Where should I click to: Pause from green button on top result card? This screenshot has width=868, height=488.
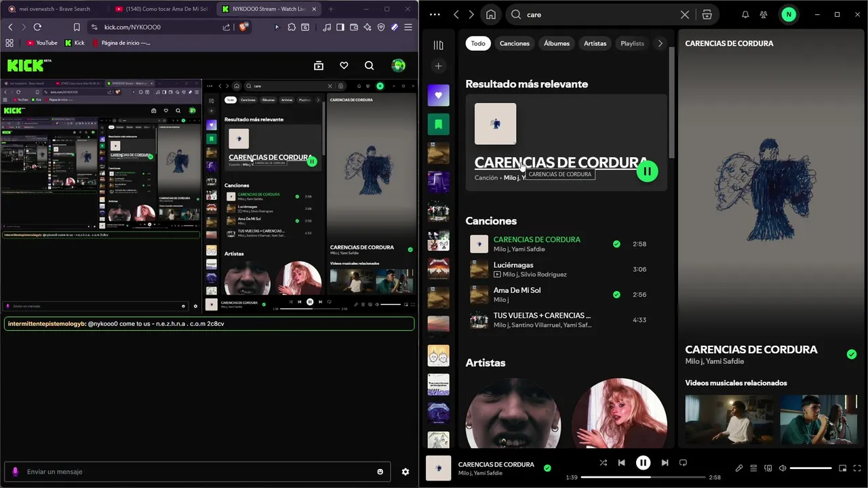(648, 171)
